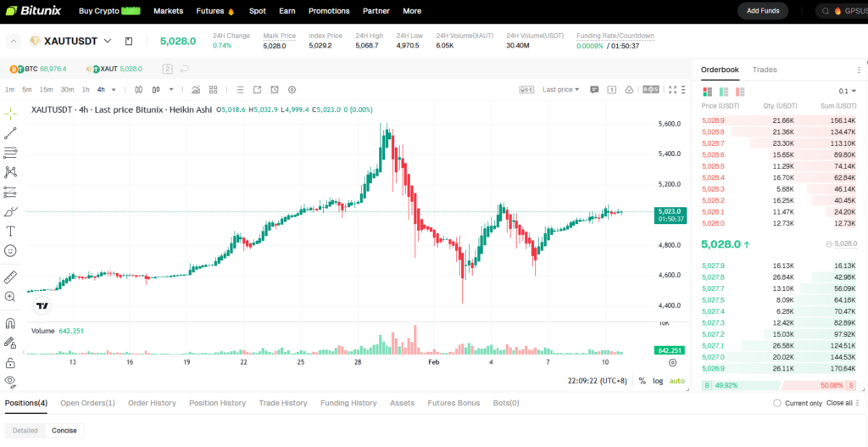Toggle logarithmic scale on the chart
The height and width of the screenshot is (447, 868).
(658, 381)
